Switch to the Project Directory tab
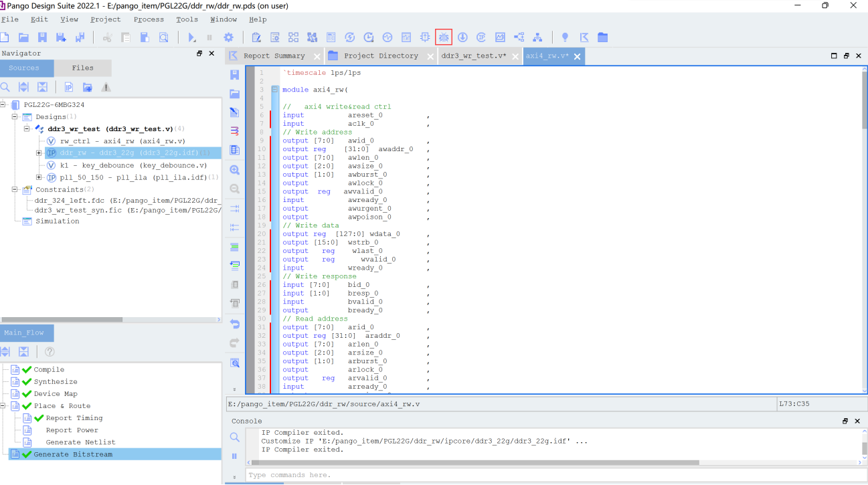This screenshot has width=868, height=485. point(381,56)
